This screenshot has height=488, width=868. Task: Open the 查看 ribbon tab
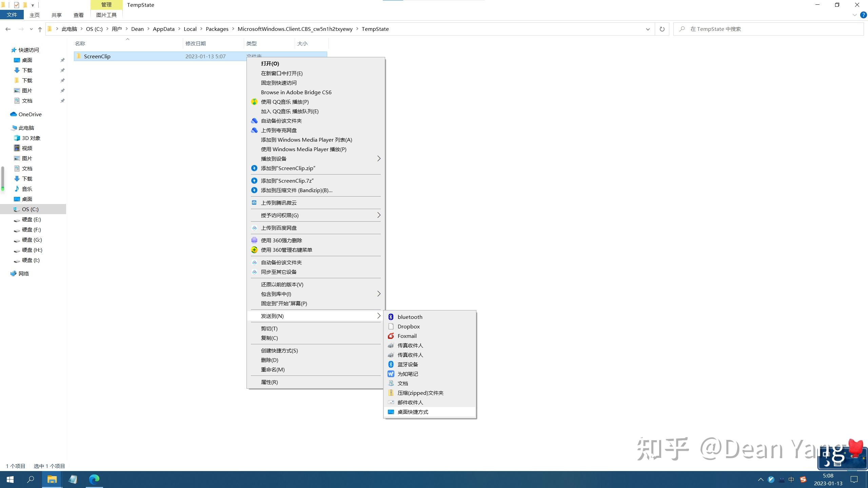coord(79,15)
